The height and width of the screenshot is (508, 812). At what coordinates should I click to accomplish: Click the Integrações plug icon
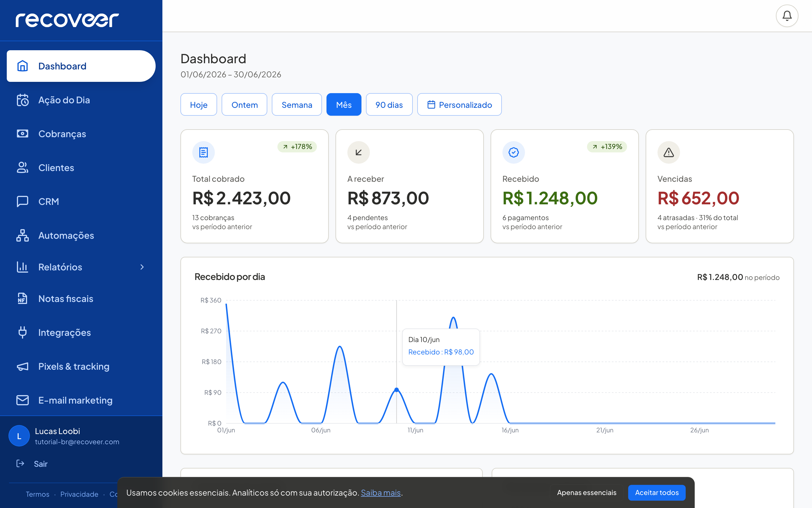point(23,332)
